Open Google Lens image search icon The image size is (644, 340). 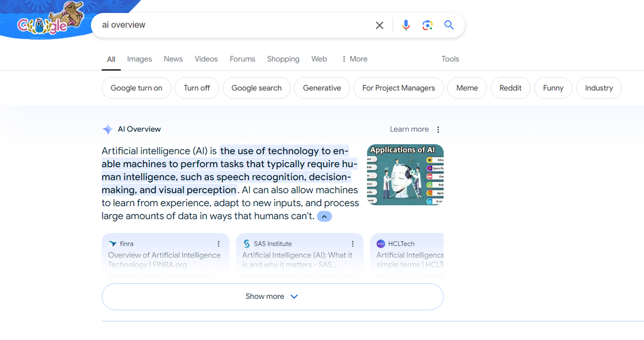tap(428, 25)
